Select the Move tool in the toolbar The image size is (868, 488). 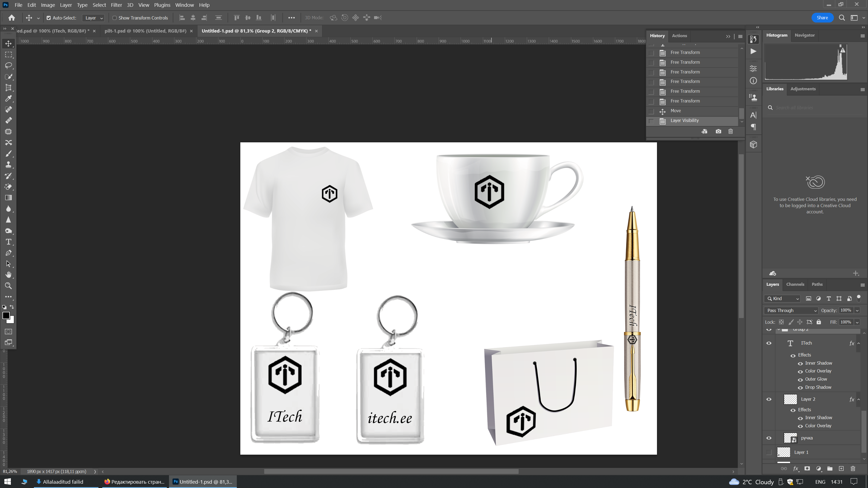coord(8,43)
